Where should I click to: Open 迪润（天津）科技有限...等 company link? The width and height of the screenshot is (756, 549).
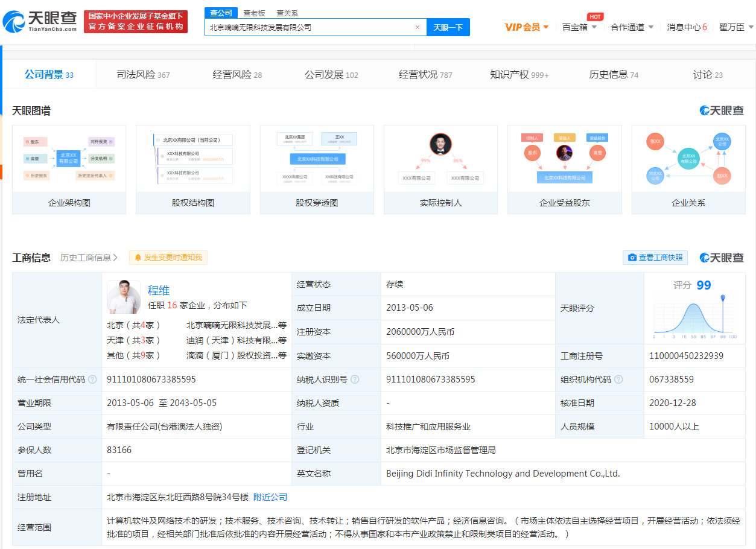pyautogui.click(x=237, y=340)
